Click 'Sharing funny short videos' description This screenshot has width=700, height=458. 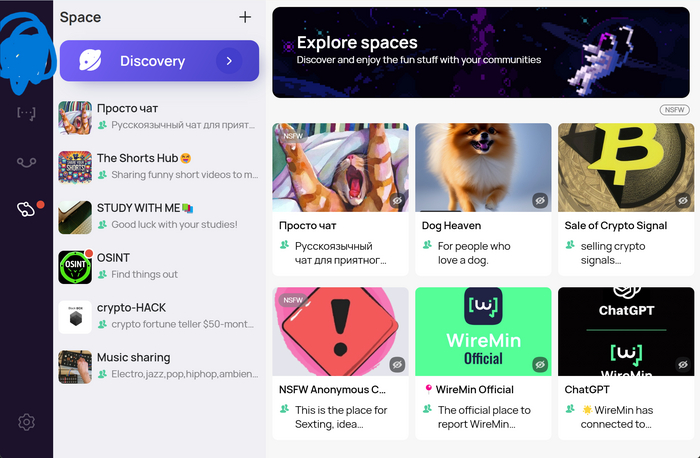pos(184,175)
